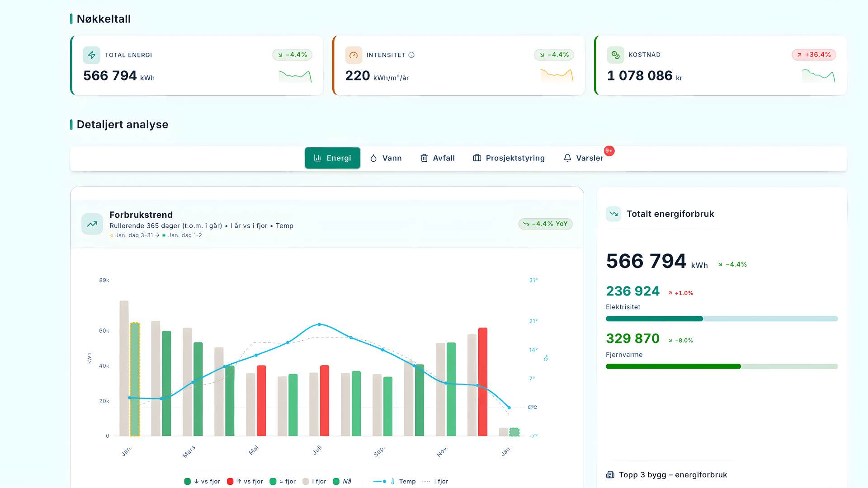Click the gauge icon on Intensitet card

(354, 55)
